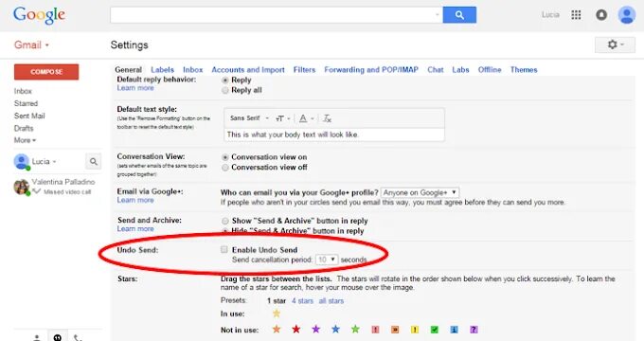Viewport: 644px width, 341px height.
Task: Select Hide "Send & Archive" button option
Action: coord(225,231)
